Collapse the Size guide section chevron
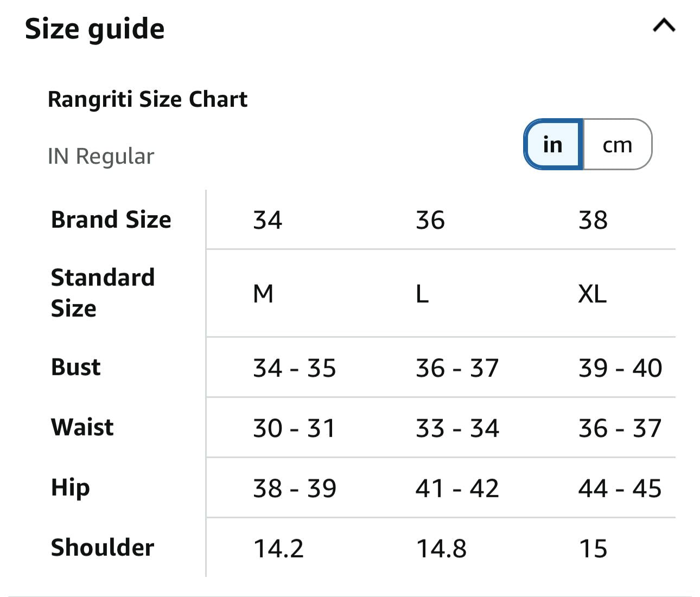 pyautogui.click(x=664, y=25)
